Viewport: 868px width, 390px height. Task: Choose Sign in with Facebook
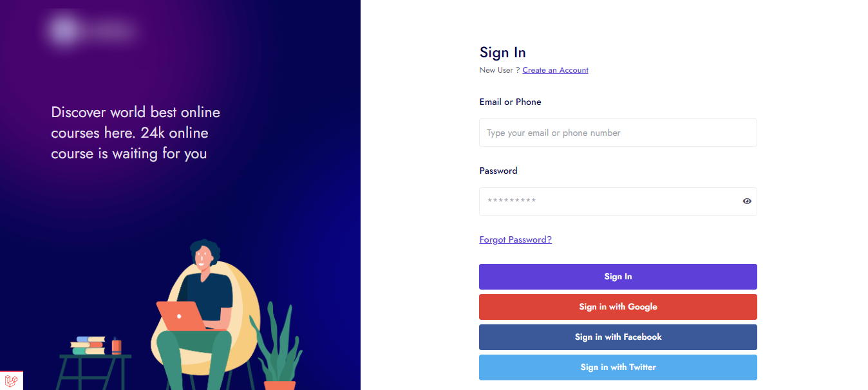618,337
